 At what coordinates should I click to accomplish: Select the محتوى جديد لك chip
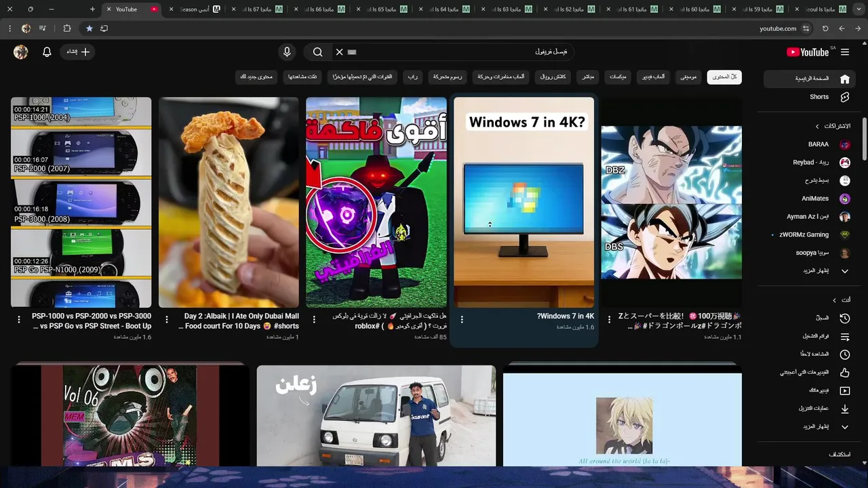pyautogui.click(x=256, y=77)
